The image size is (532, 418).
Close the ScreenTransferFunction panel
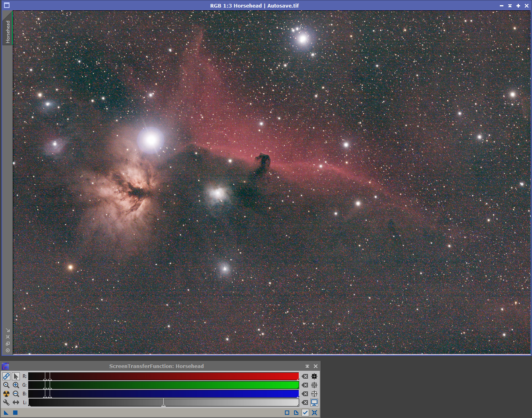316,366
